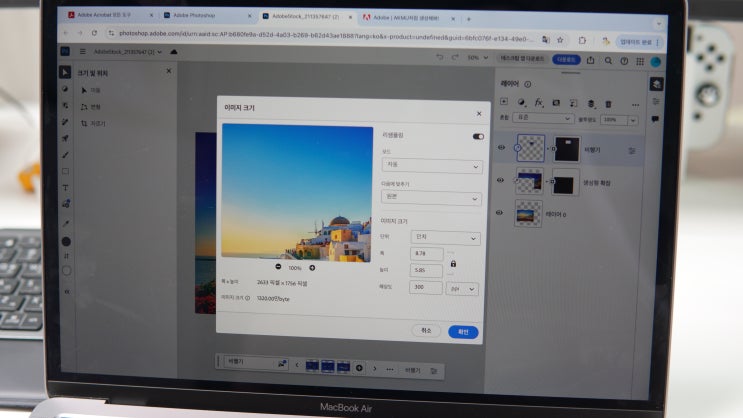The width and height of the screenshot is (743, 418).
Task: Click the Add mask icon in Layers panel
Action: pyautogui.click(x=556, y=103)
